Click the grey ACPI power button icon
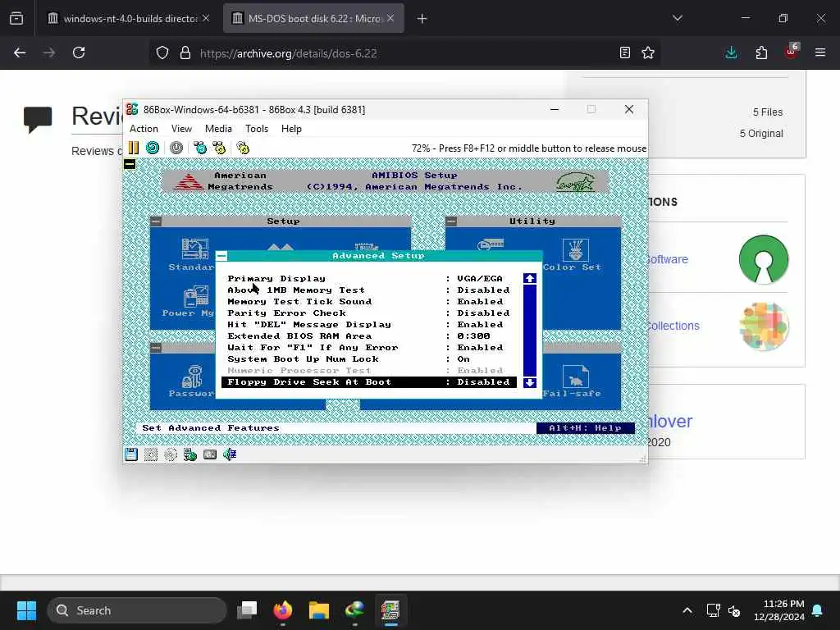The image size is (840, 630). (x=176, y=148)
